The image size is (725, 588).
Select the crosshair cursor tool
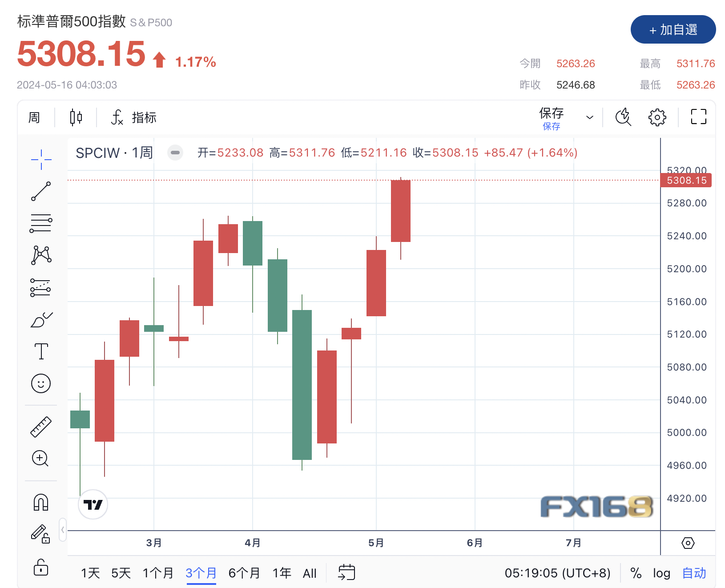click(x=41, y=159)
